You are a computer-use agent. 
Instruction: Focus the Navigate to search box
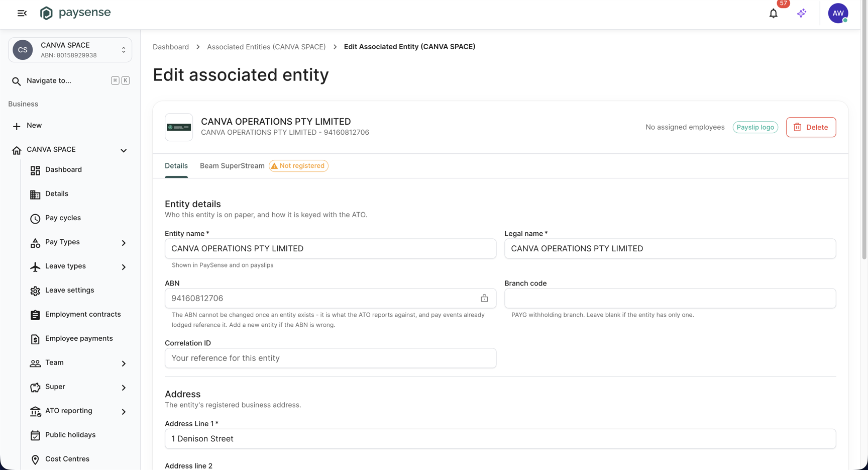click(70, 80)
